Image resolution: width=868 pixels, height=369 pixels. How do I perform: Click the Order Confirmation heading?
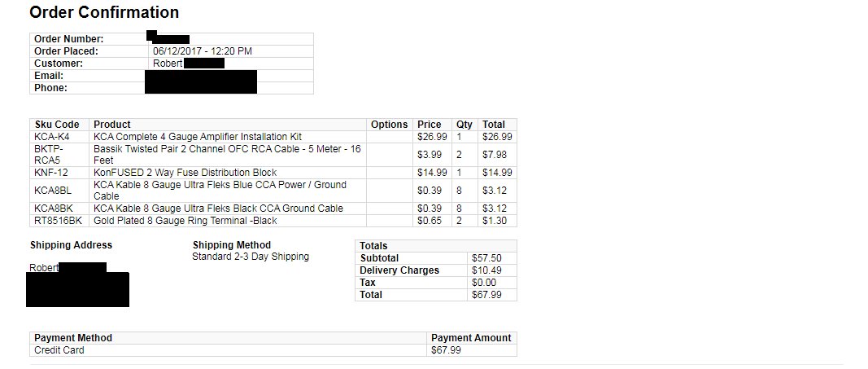tap(104, 12)
